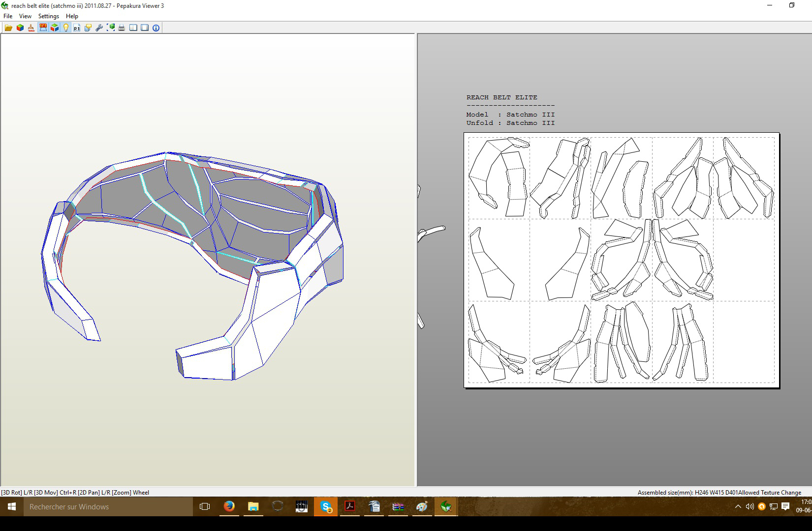Viewport: 812px width, 531px height.
Task: Toggle the edge ID 123 display icon
Action: [43, 28]
